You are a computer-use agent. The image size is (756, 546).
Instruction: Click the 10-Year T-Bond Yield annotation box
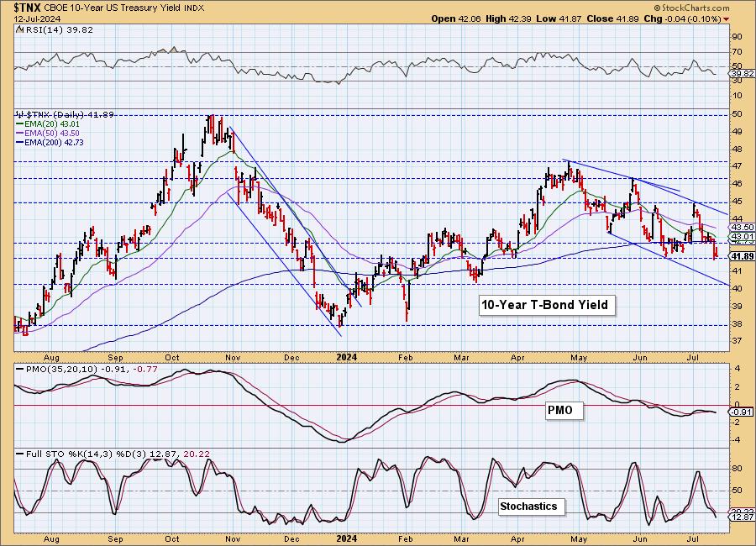pos(547,305)
